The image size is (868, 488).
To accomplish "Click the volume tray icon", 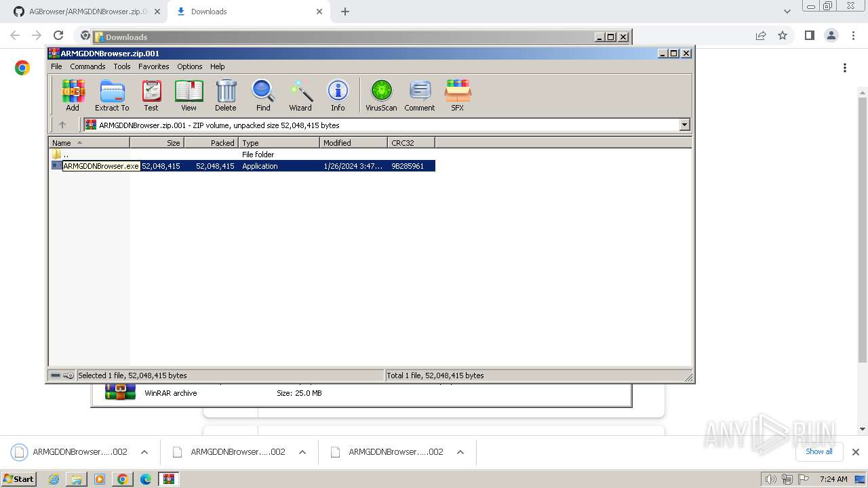I will 771,479.
